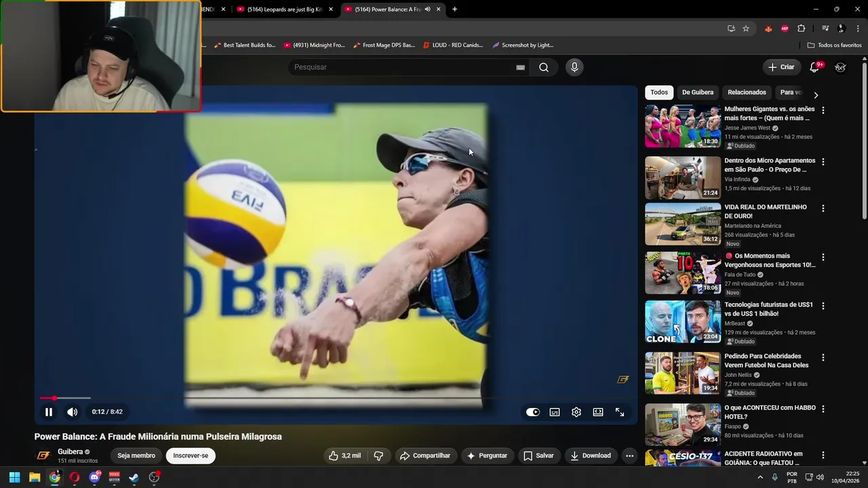This screenshot has width=868, height=488.
Task: Click the Seja membro button
Action: point(136,455)
